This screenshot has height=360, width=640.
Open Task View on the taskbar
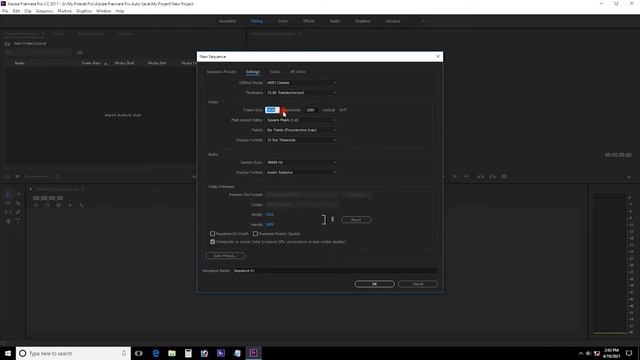139,353
